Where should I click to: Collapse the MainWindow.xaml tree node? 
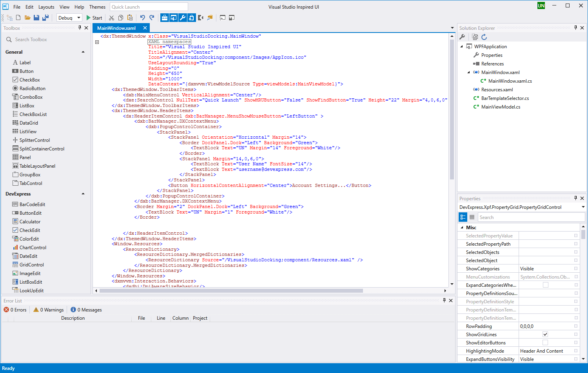[468, 72]
